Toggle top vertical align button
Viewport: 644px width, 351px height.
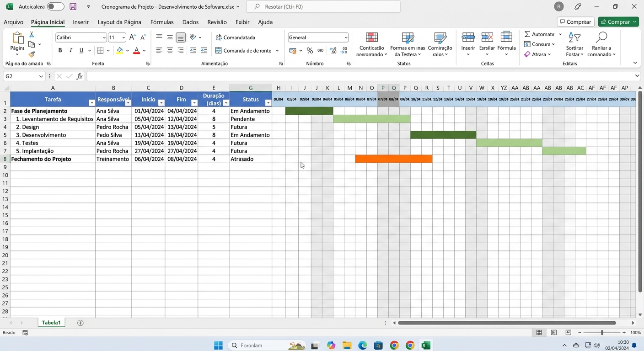click(159, 37)
